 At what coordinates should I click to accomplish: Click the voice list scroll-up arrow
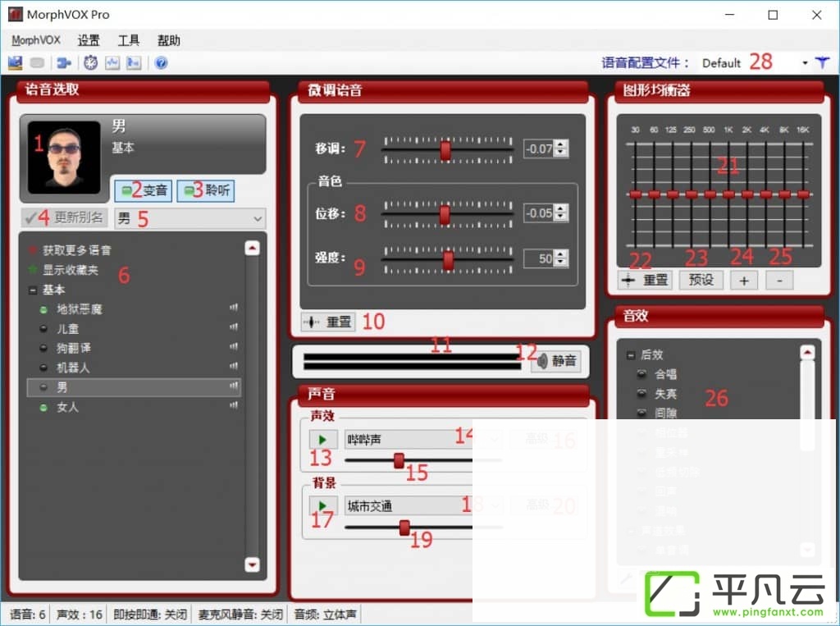pyautogui.click(x=253, y=248)
